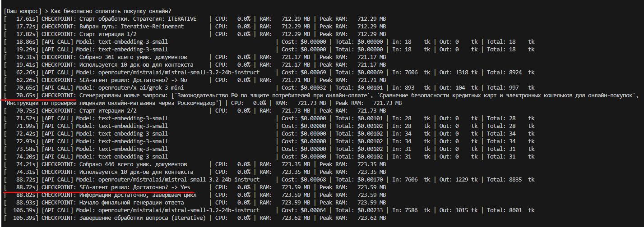Click the 'Старт итерации 2/2' checkpoint

[x=107, y=111]
